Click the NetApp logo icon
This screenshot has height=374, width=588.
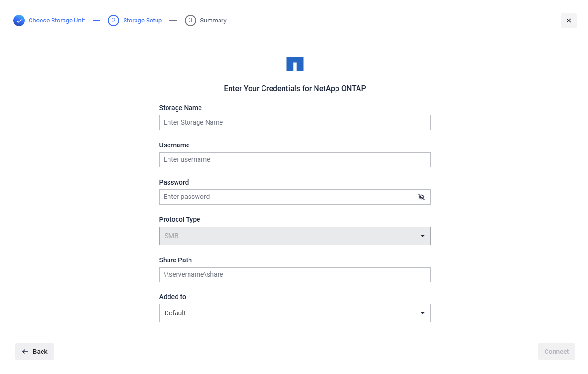[x=295, y=64]
